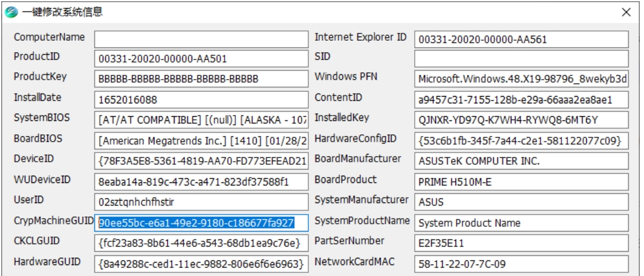Focus the InstallDate field
This screenshot has width=644, height=276.
coord(201,99)
